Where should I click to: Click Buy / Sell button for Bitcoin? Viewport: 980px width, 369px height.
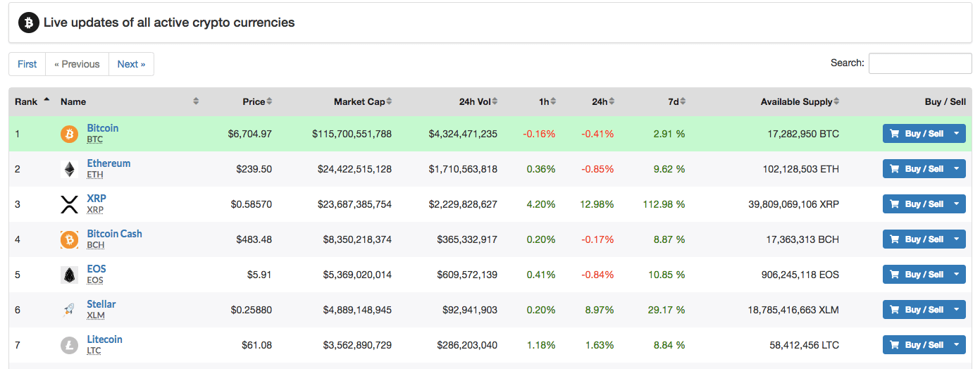tap(916, 134)
